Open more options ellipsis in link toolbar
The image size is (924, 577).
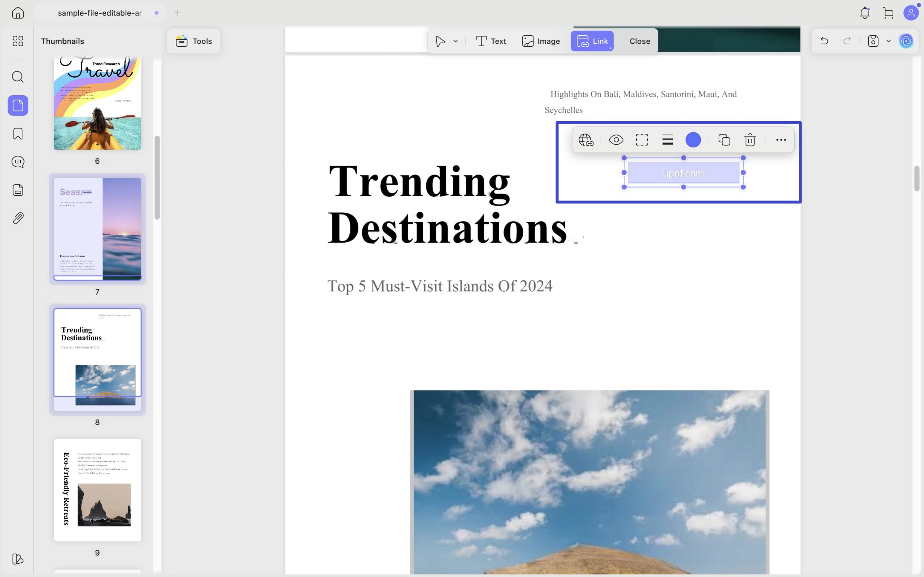[x=781, y=140]
